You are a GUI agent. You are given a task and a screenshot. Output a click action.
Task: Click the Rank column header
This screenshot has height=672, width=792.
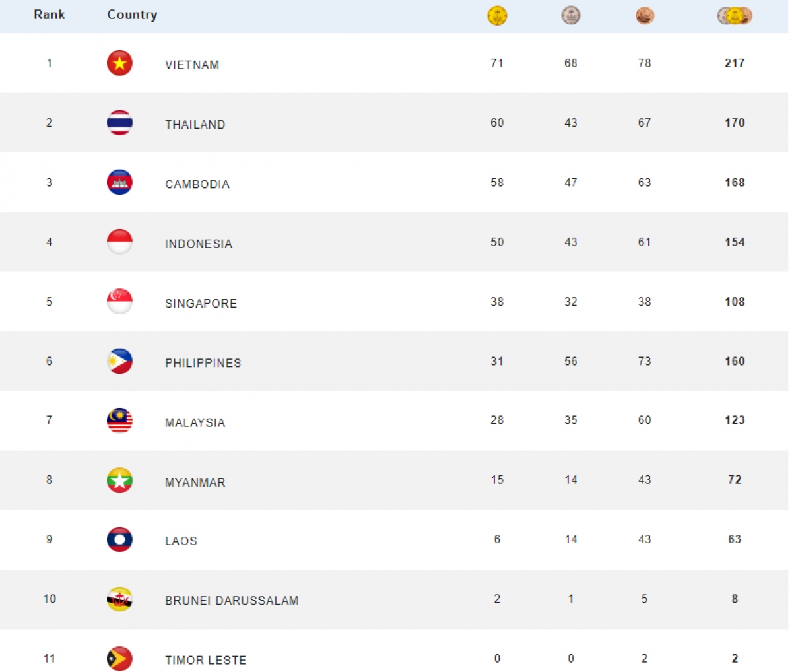[49, 15]
